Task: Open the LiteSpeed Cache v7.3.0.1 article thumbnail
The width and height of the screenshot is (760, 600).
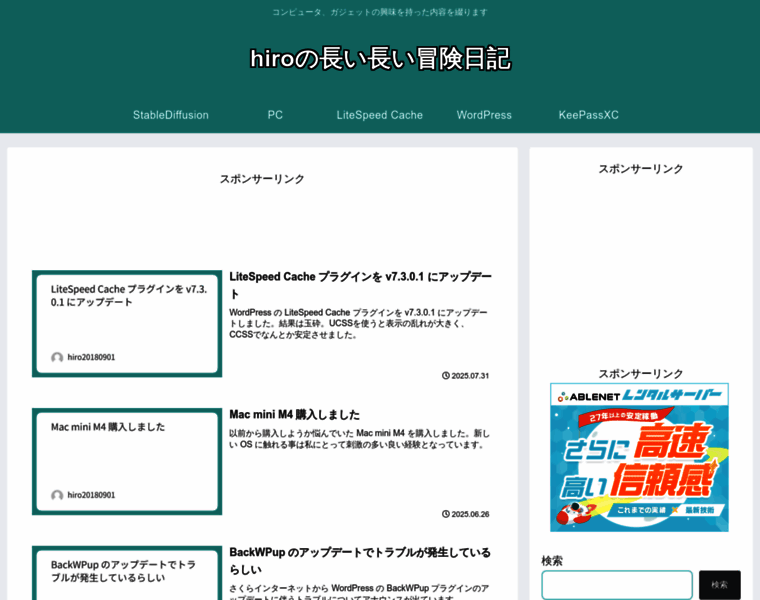Action: (x=127, y=323)
